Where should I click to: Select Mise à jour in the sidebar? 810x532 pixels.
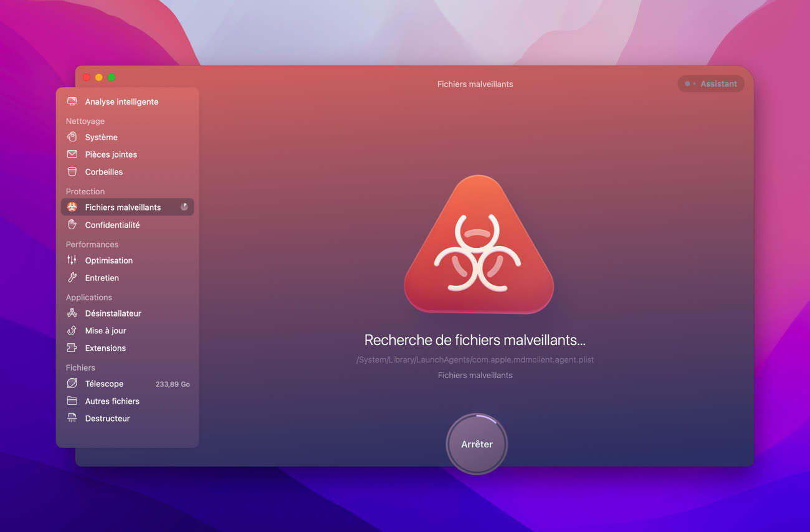[128, 331]
